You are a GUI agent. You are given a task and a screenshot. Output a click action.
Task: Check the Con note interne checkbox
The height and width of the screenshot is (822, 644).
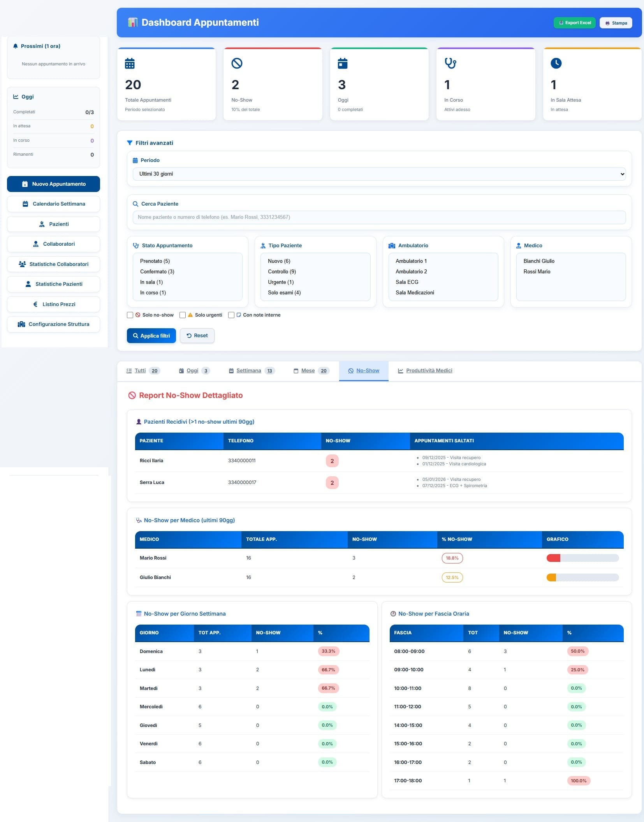pos(231,315)
